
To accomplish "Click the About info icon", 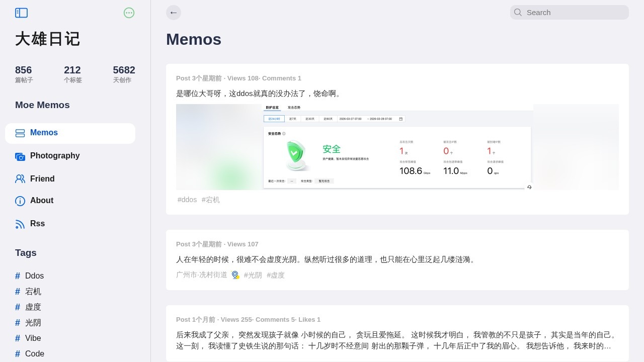I will pyautogui.click(x=20, y=201).
